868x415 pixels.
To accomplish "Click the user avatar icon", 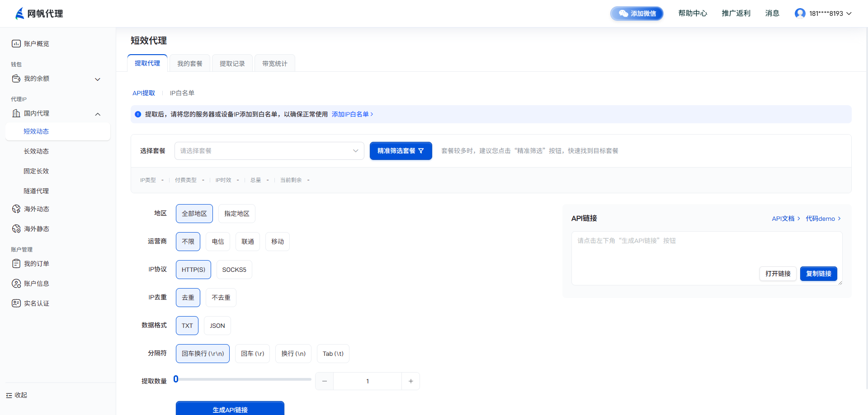I will [x=800, y=14].
